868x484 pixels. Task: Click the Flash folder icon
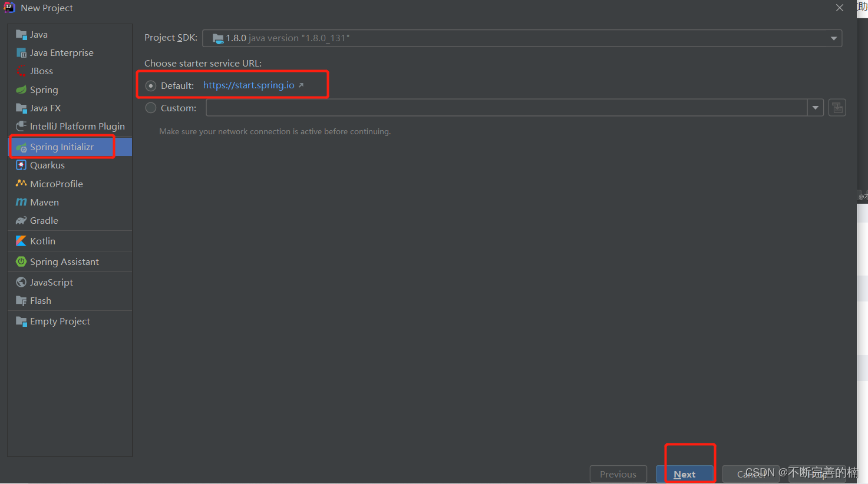pyautogui.click(x=21, y=301)
